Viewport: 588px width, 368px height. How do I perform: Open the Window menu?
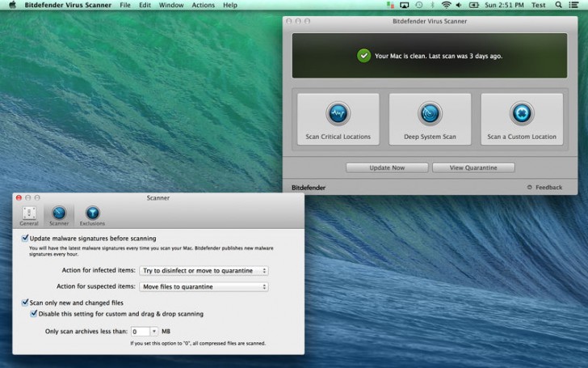coord(171,5)
